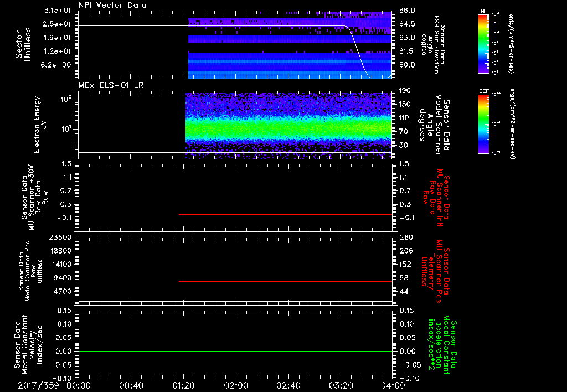The height and width of the screenshot is (392, 567).
Task: Select the date label "2017/359"
Action: tap(38, 385)
